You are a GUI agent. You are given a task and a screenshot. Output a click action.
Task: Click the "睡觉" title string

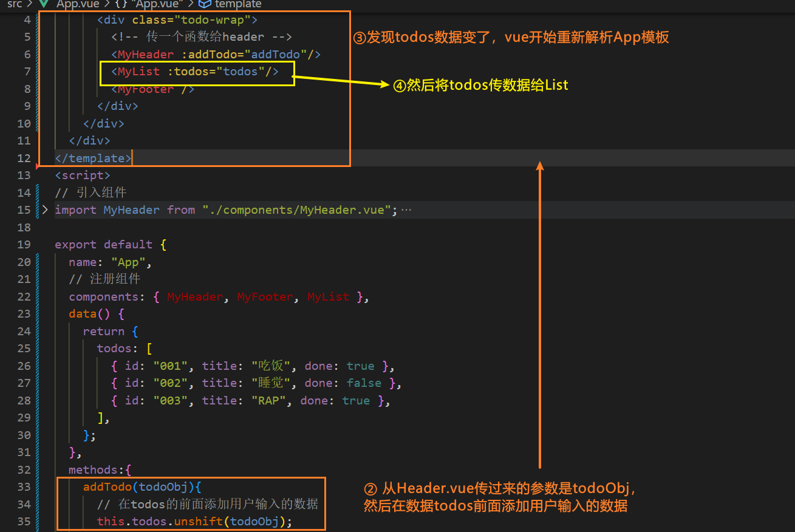click(x=273, y=383)
